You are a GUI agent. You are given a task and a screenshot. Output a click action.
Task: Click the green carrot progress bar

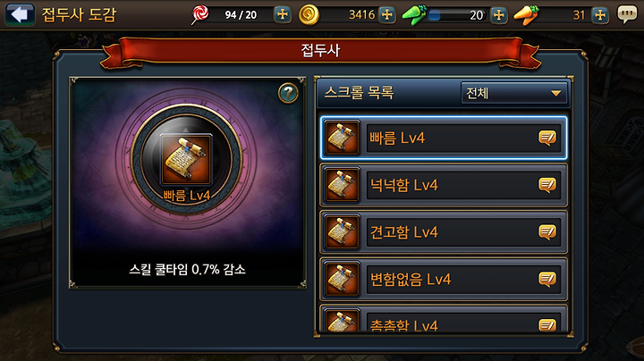click(x=457, y=15)
